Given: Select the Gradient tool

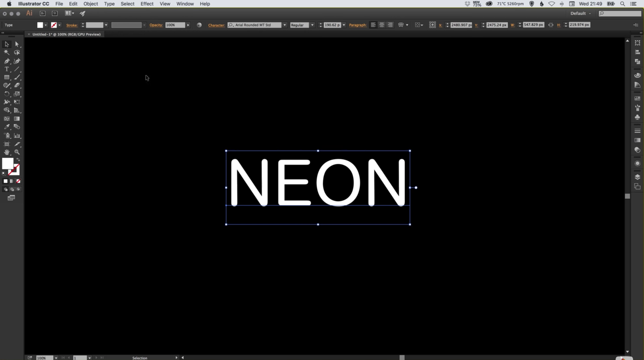Looking at the screenshot, I should pyautogui.click(x=17, y=119).
